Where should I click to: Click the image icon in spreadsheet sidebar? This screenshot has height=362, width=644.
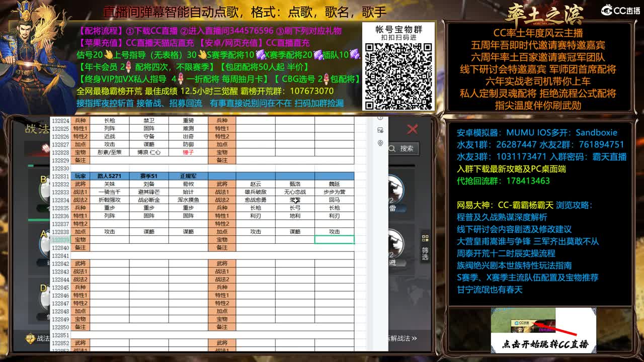pyautogui.click(x=380, y=130)
